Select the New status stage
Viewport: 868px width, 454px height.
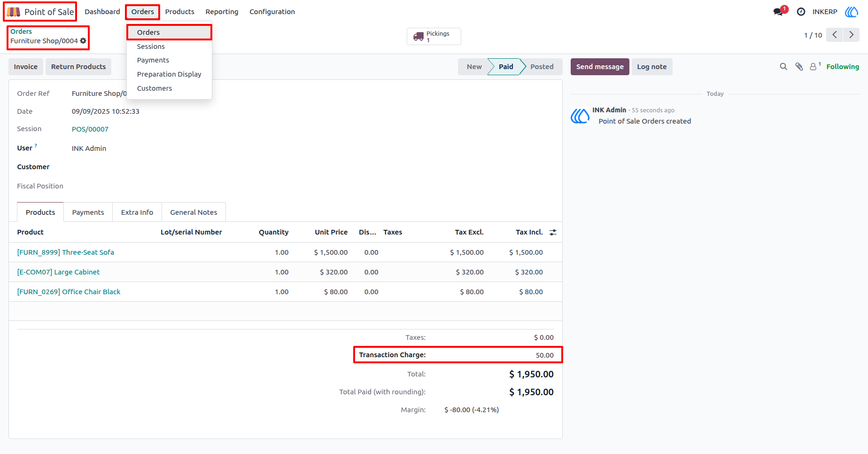point(474,67)
